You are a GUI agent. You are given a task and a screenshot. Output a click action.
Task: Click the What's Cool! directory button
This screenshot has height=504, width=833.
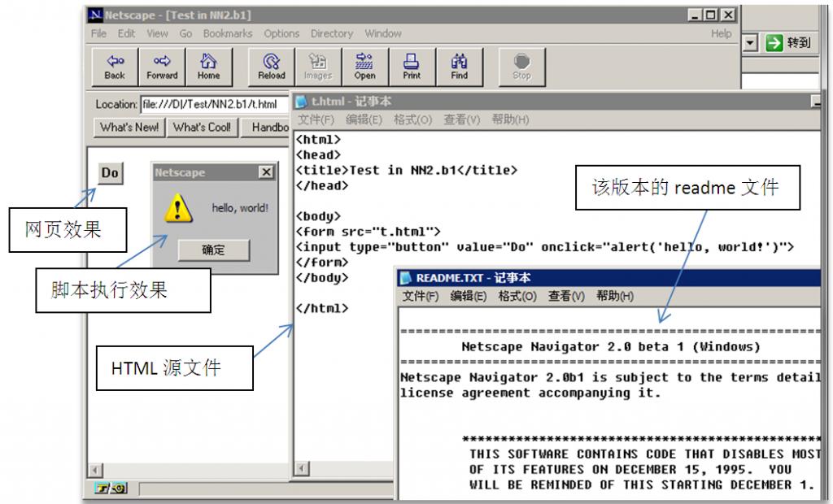click(x=202, y=128)
